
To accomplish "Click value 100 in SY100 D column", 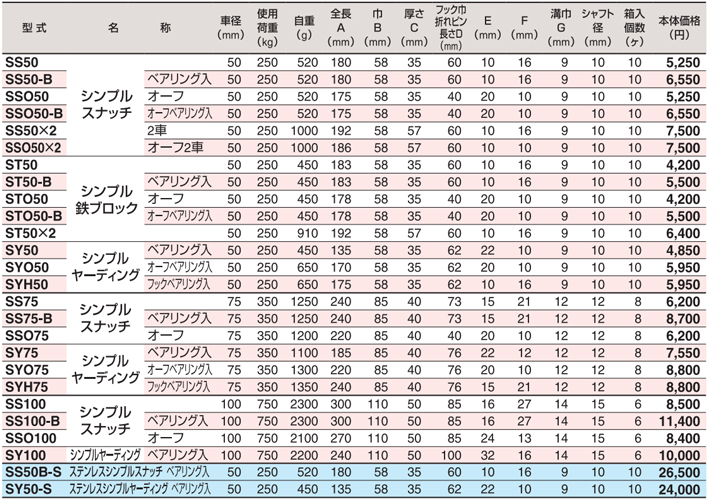I will 451,456.
